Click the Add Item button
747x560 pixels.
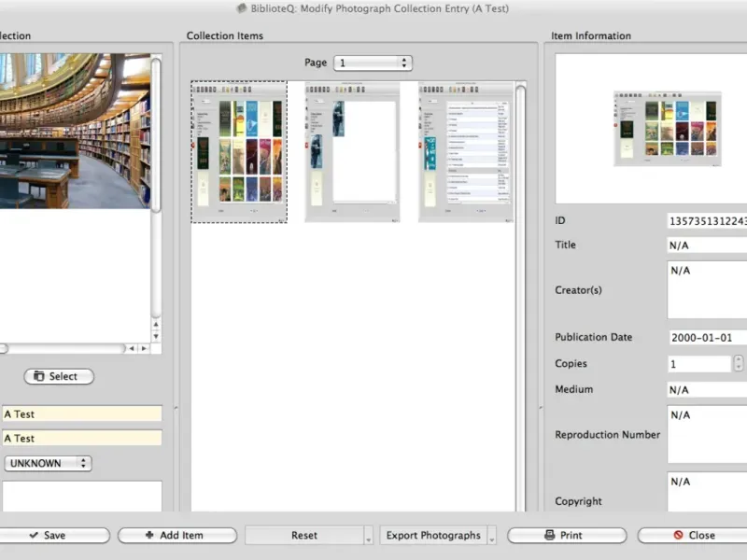pos(174,535)
